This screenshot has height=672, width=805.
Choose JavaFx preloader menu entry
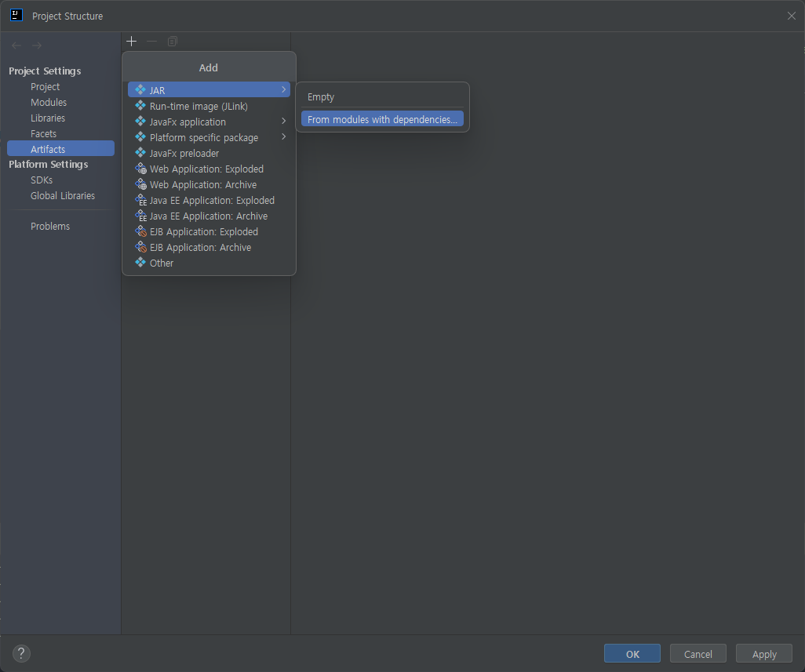[209, 153]
